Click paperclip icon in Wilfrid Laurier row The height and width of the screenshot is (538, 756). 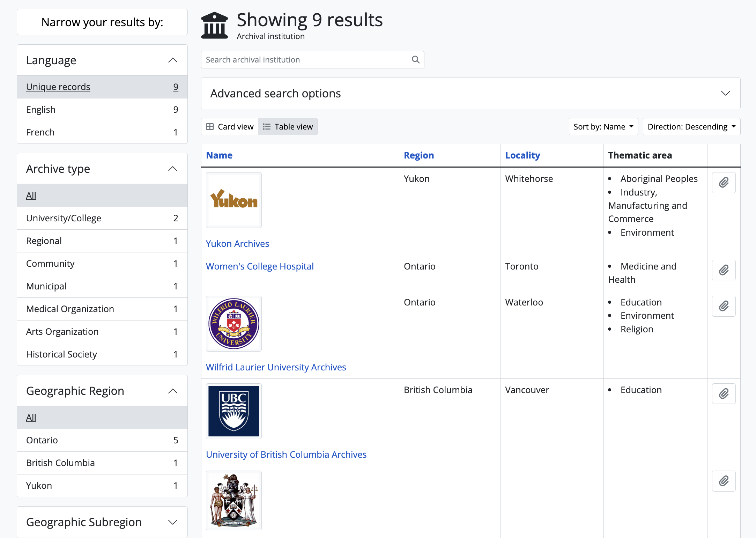(724, 306)
